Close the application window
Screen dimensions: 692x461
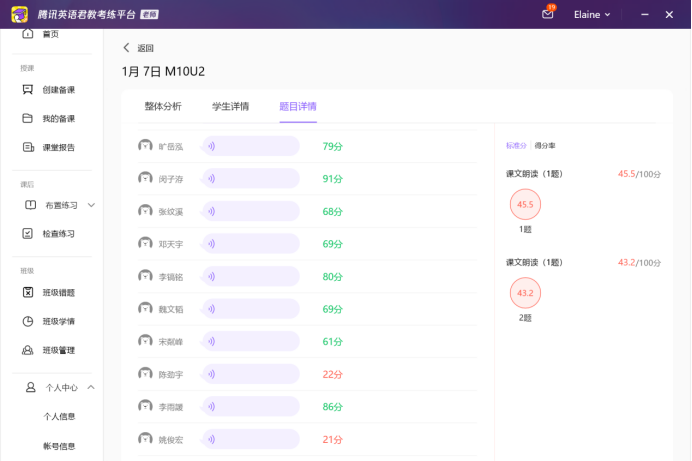point(669,15)
